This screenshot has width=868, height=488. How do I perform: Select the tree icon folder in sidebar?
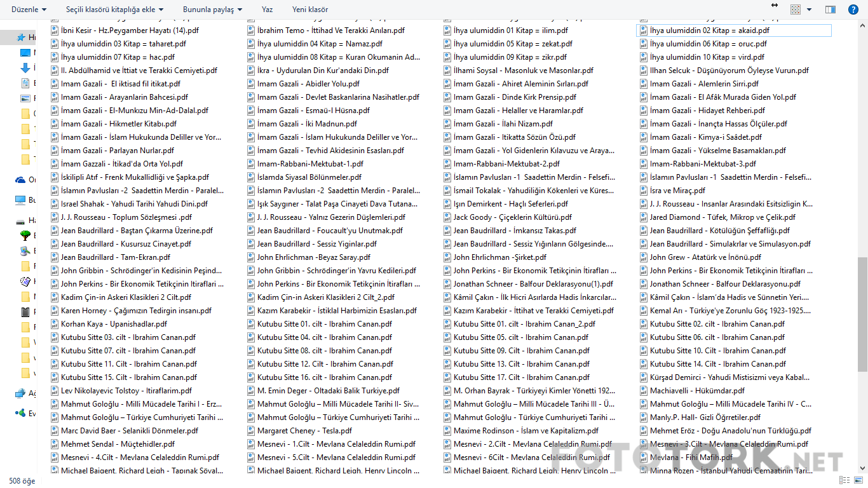25,236
